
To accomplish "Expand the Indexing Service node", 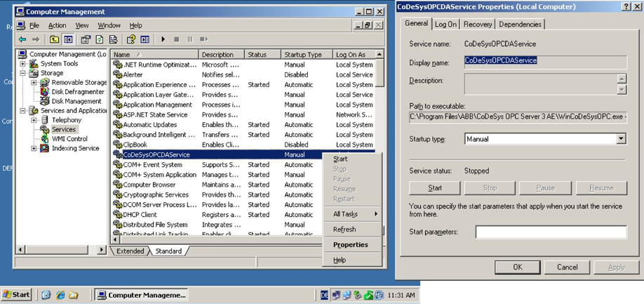I will pos(34,148).
